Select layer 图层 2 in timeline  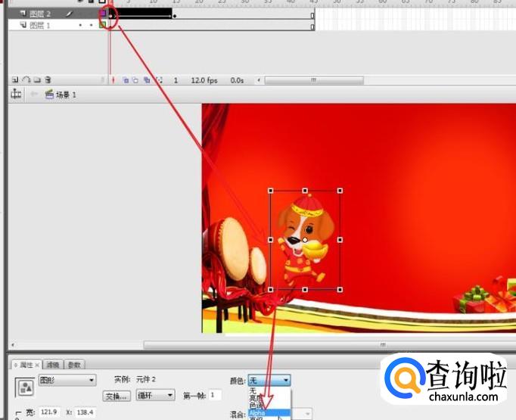point(40,14)
